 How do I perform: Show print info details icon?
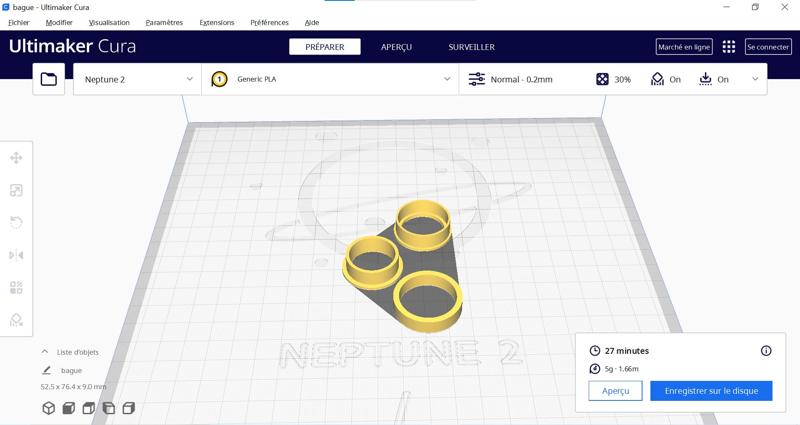[766, 351]
